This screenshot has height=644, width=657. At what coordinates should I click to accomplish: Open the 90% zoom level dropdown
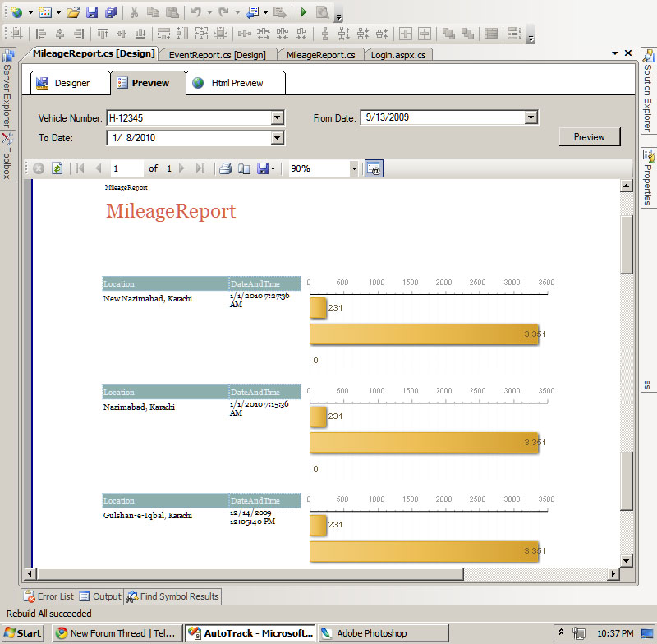(x=354, y=168)
